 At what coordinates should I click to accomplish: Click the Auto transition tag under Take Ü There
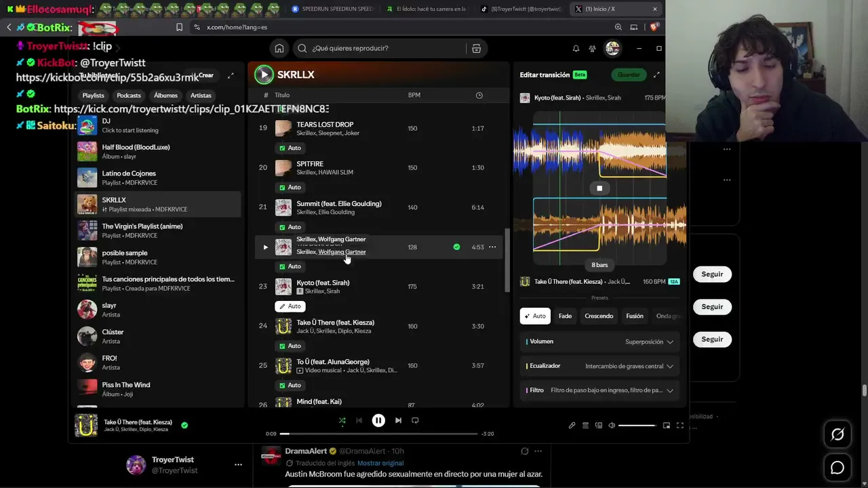pos(290,346)
